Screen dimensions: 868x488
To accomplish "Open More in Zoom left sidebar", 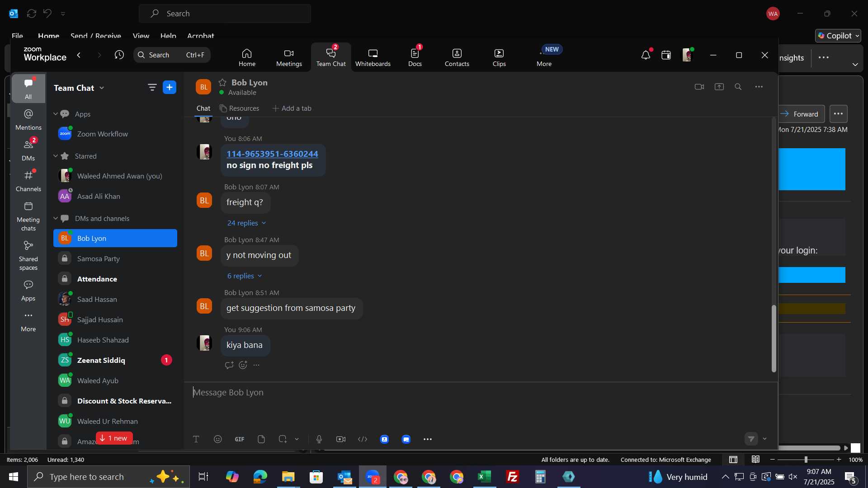I will click(28, 321).
